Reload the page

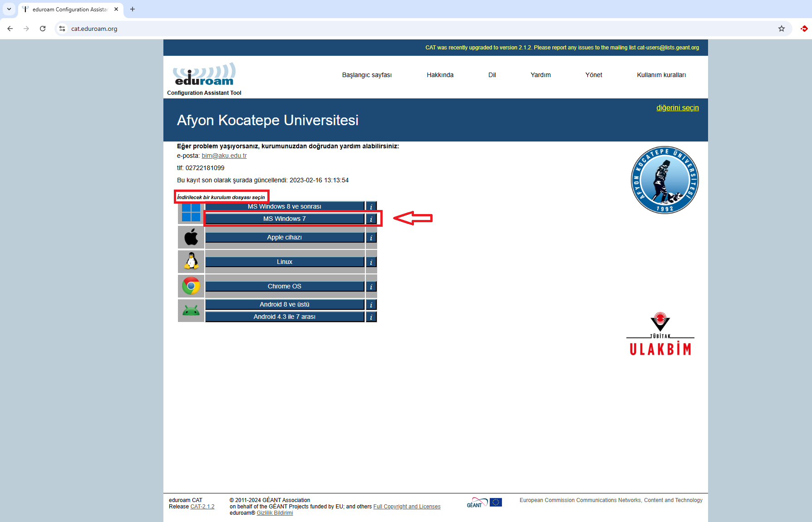(43, 29)
